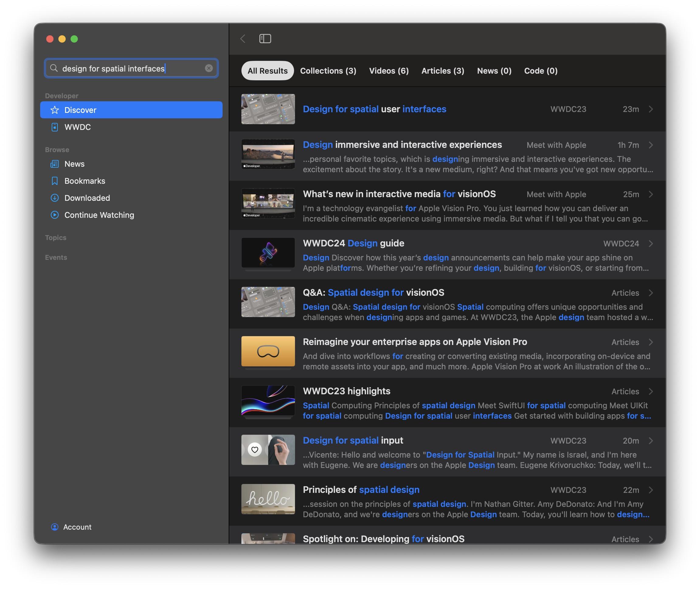700x589 pixels.
Task: Click the search magnifier icon
Action: [54, 68]
